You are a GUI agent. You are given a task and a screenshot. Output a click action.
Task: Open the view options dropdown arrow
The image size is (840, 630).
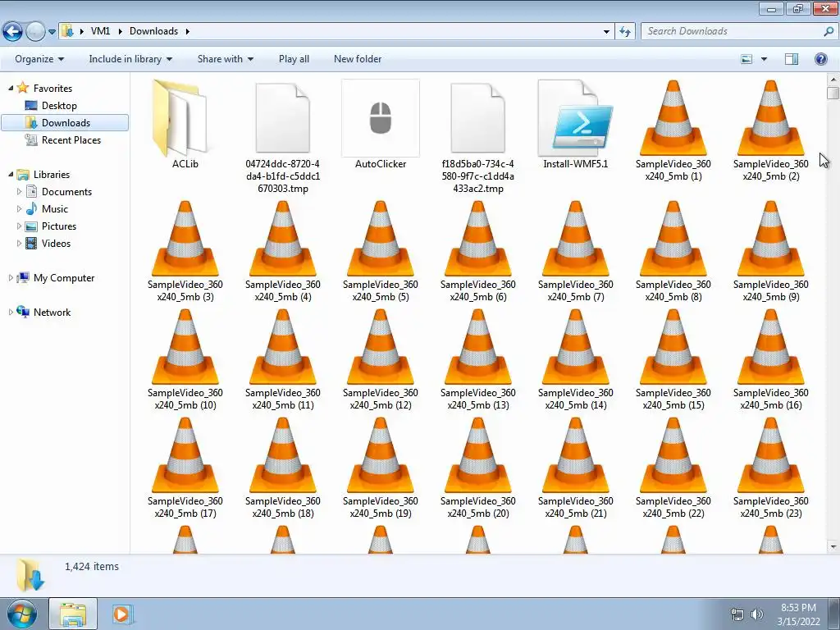[764, 59]
